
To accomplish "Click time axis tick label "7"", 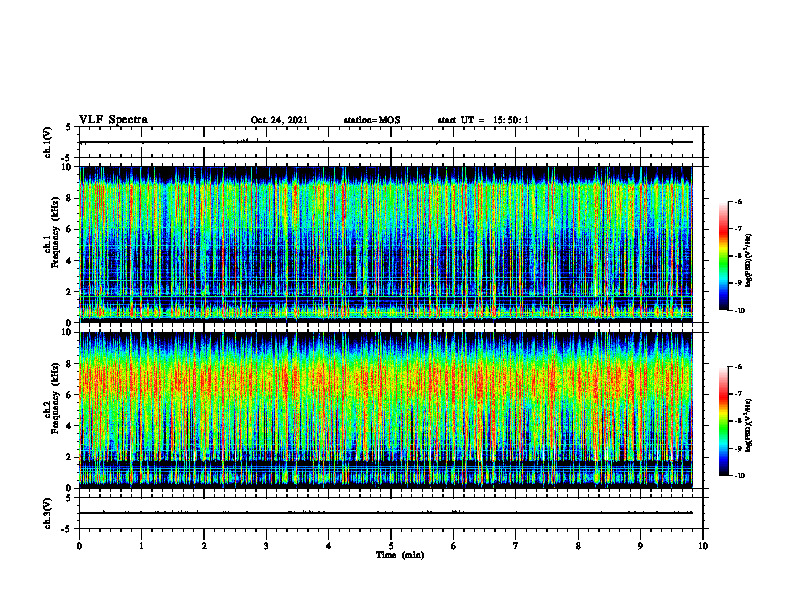I will click(516, 546).
